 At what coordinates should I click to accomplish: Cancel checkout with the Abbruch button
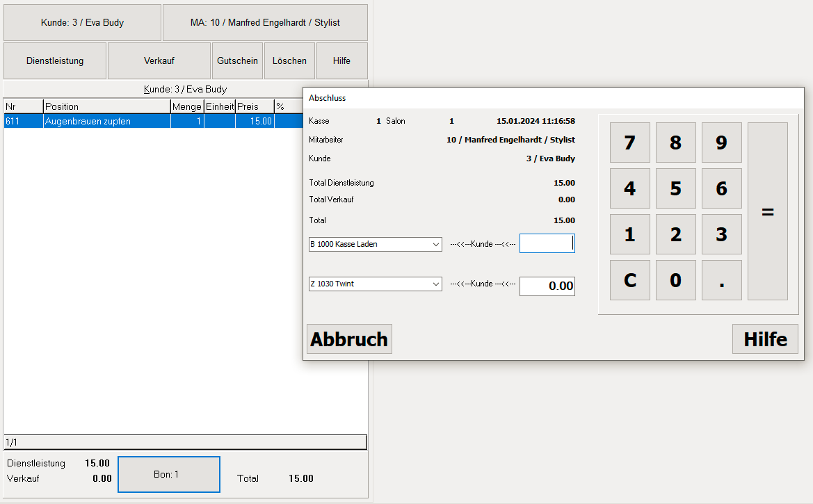point(349,339)
